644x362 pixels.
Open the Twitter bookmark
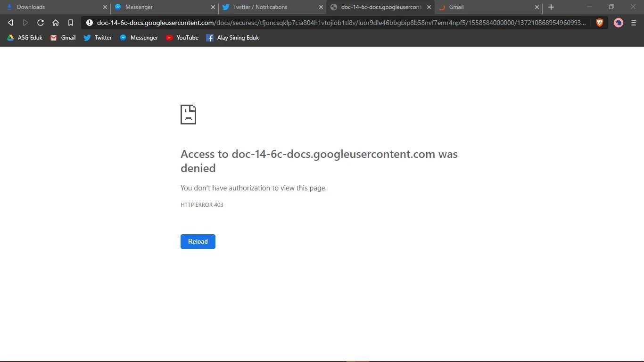(x=98, y=38)
